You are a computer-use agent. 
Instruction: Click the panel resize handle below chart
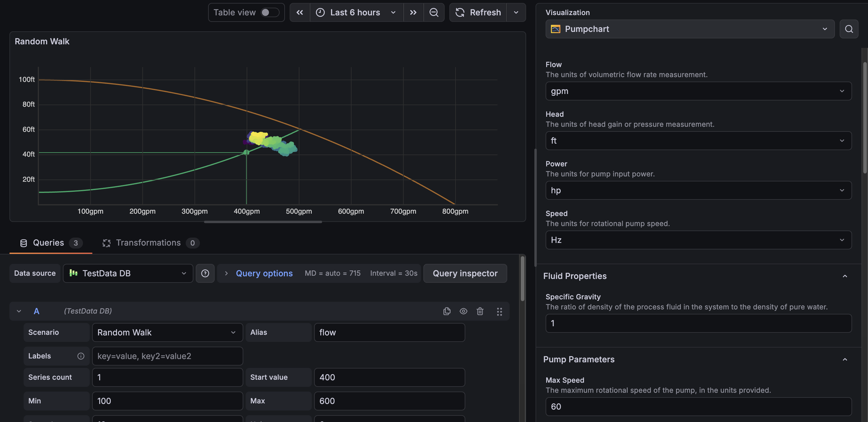click(x=263, y=222)
